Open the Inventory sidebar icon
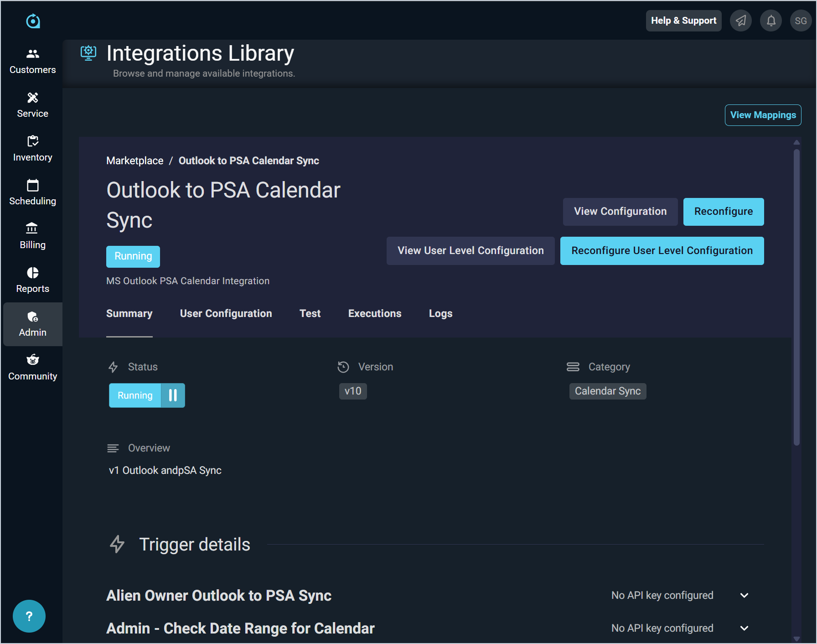The width and height of the screenshot is (817, 644). 32,142
